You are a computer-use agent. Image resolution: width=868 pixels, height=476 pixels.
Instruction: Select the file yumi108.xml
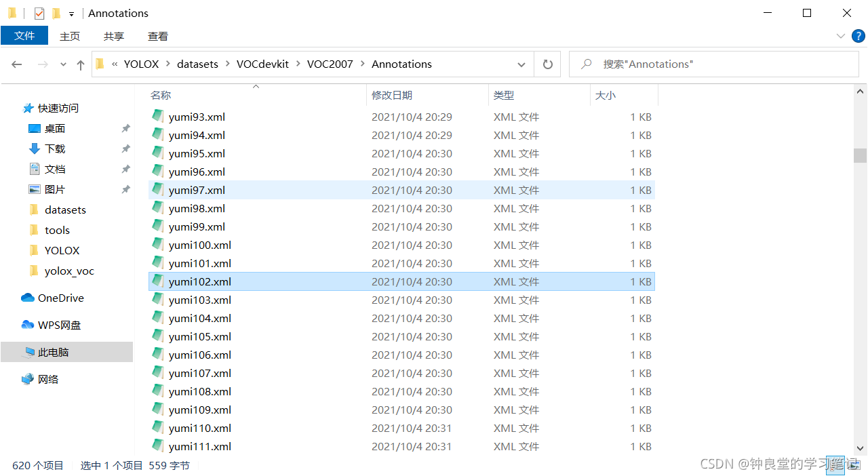pos(401,391)
